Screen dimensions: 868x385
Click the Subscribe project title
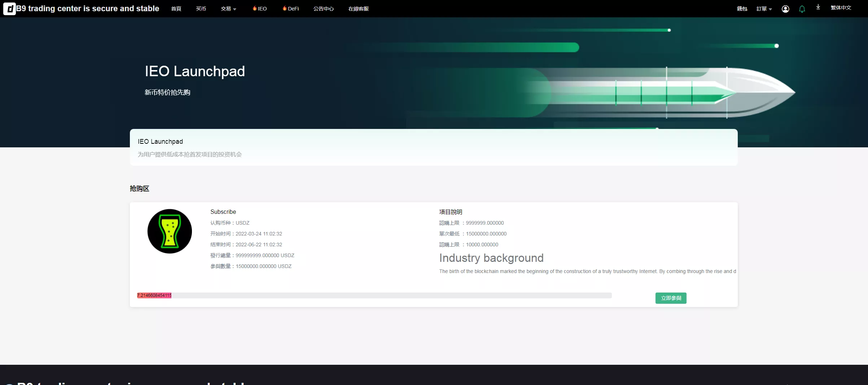(x=223, y=212)
